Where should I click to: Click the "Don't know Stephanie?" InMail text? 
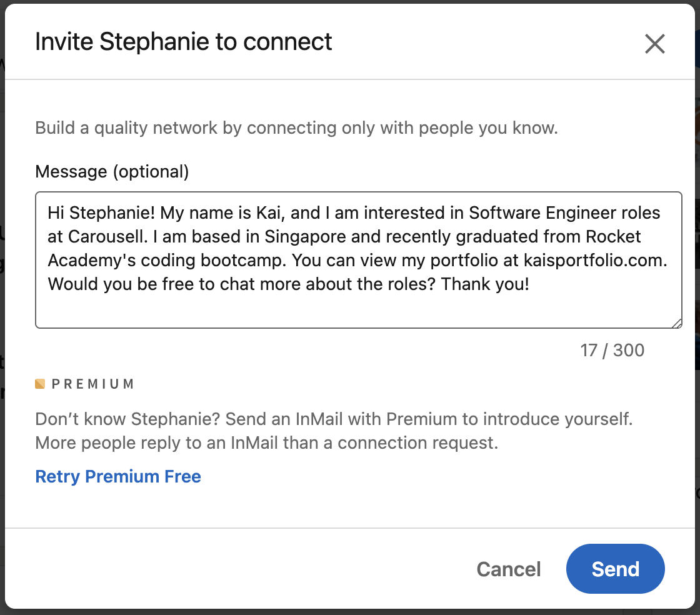(334, 419)
